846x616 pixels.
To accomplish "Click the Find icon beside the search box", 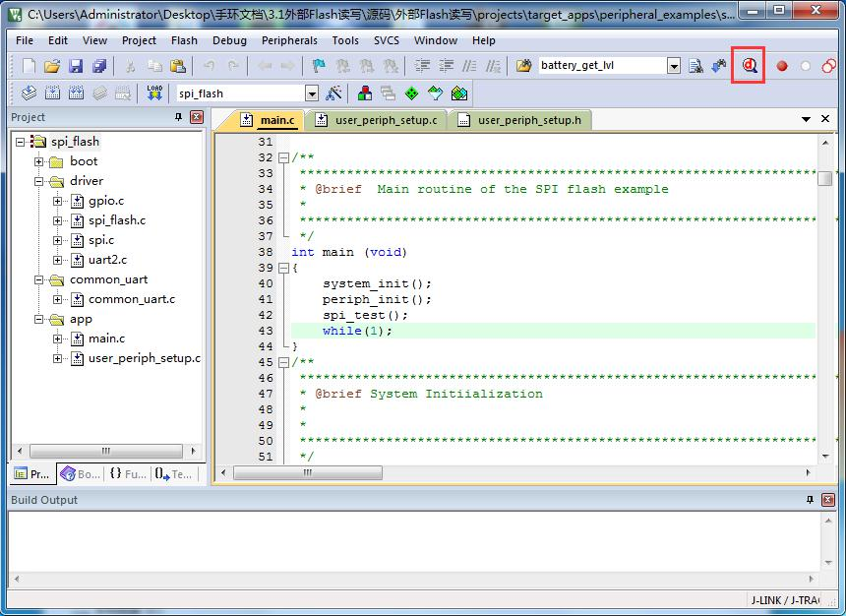I will tap(695, 66).
